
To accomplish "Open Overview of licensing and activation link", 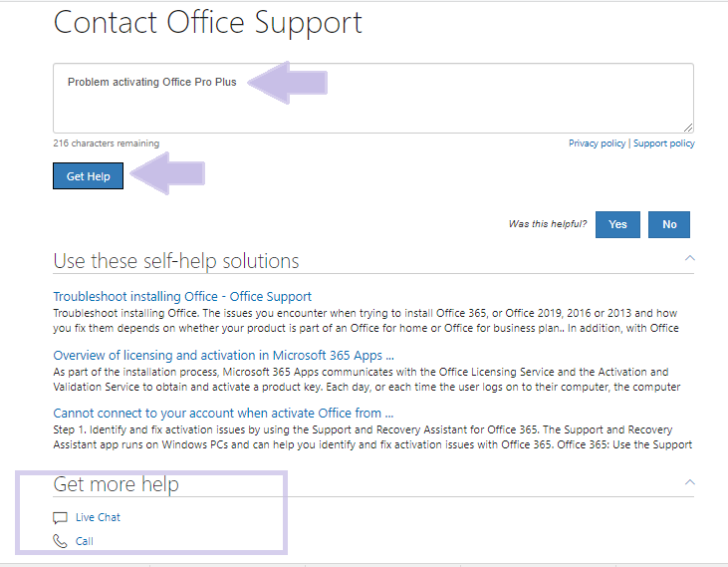I will click(223, 355).
